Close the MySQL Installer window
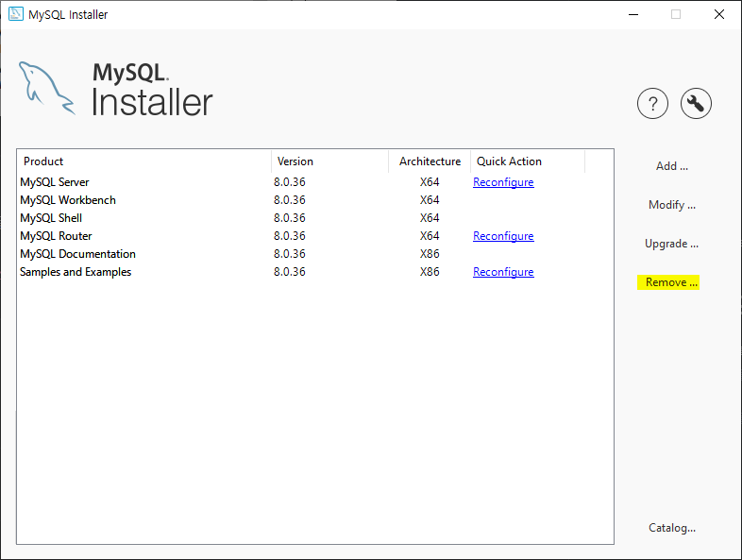This screenshot has width=742, height=560. (x=718, y=15)
